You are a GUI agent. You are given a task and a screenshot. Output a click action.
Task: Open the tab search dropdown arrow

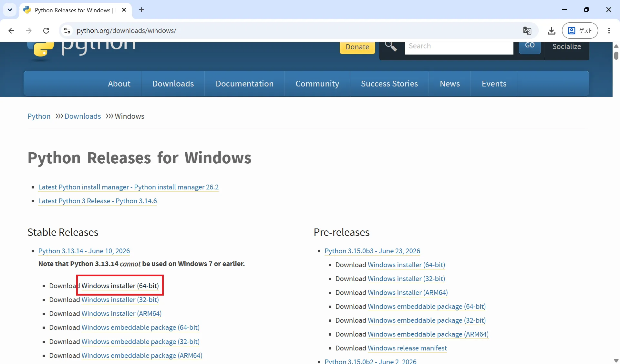coord(10,10)
